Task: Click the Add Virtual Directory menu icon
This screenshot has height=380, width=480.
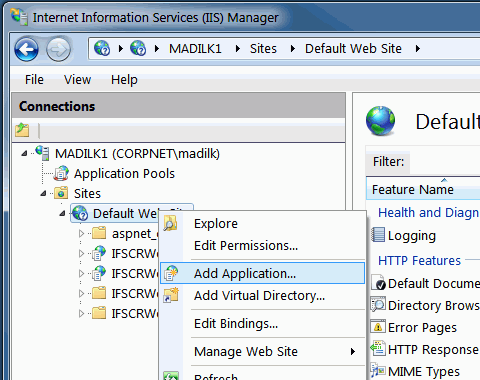Action: [171, 295]
